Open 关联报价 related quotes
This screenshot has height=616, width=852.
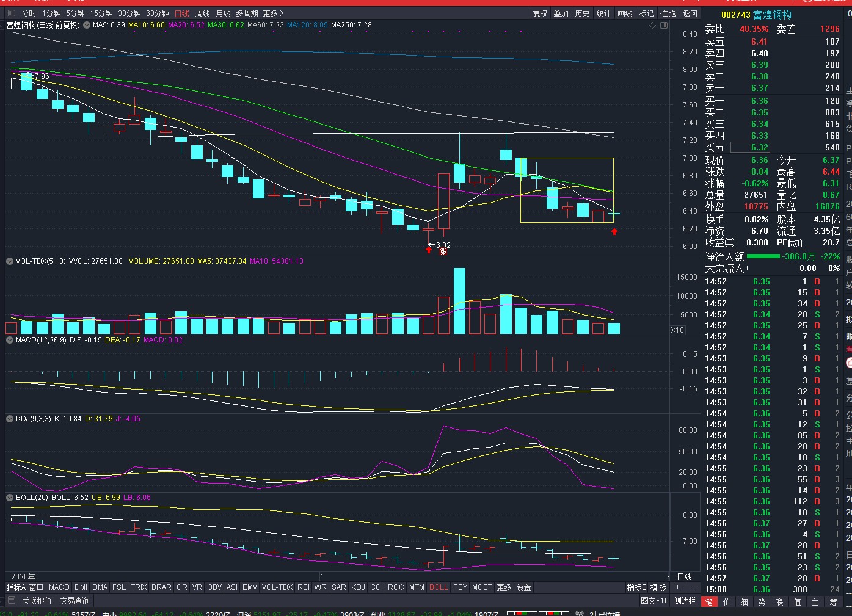pyautogui.click(x=37, y=601)
